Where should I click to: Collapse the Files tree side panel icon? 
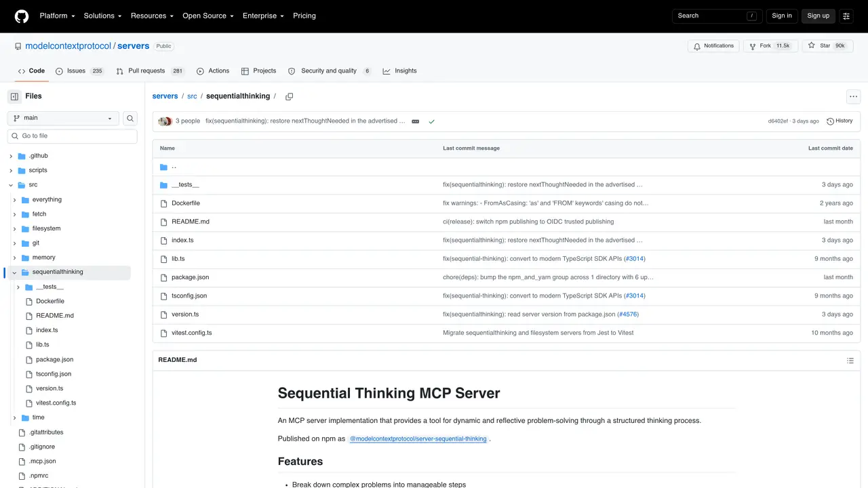pyautogui.click(x=14, y=96)
